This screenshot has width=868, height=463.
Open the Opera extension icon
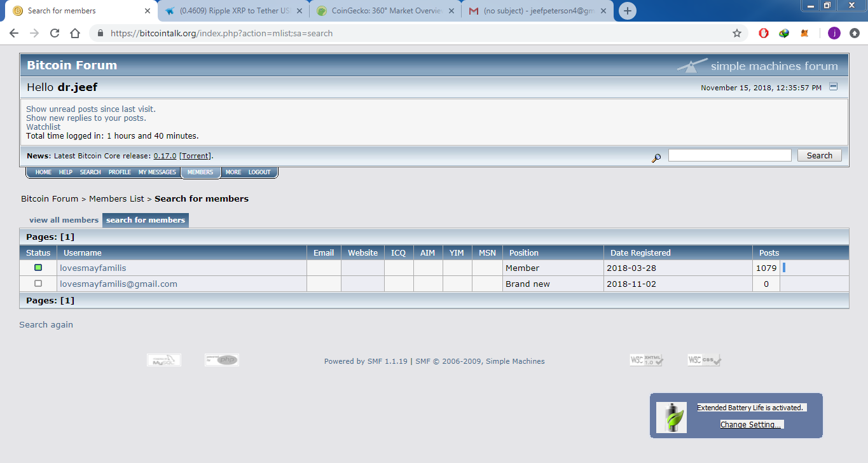tap(764, 33)
